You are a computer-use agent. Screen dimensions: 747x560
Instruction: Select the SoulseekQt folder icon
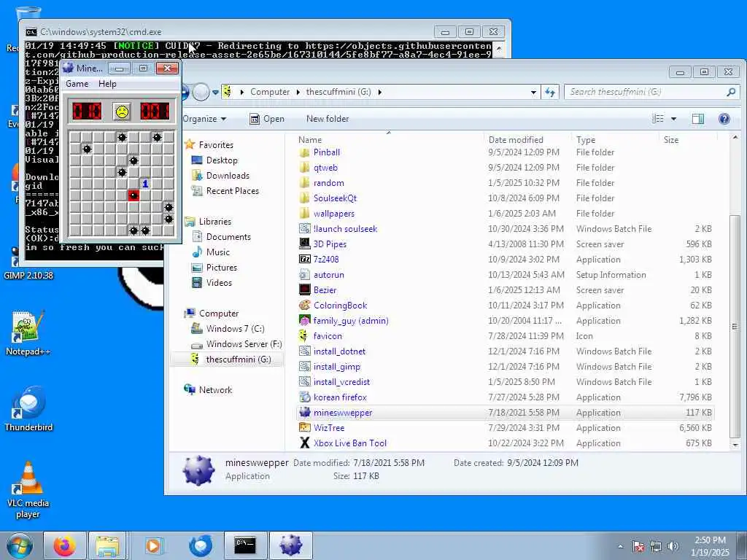pyautogui.click(x=304, y=198)
